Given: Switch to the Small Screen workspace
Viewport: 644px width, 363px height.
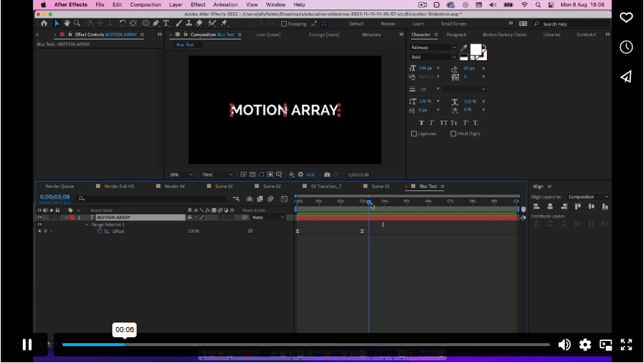Looking at the screenshot, I should coord(453,24).
